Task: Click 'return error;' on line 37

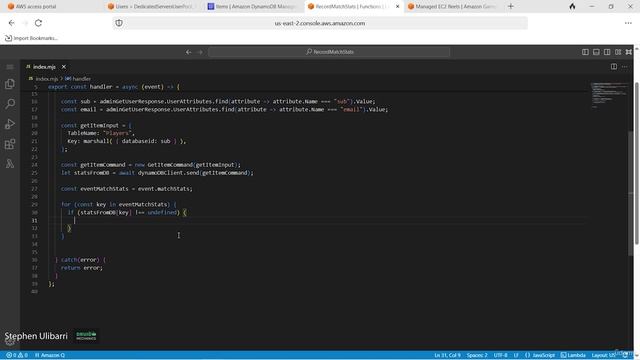Action: pyautogui.click(x=82, y=268)
